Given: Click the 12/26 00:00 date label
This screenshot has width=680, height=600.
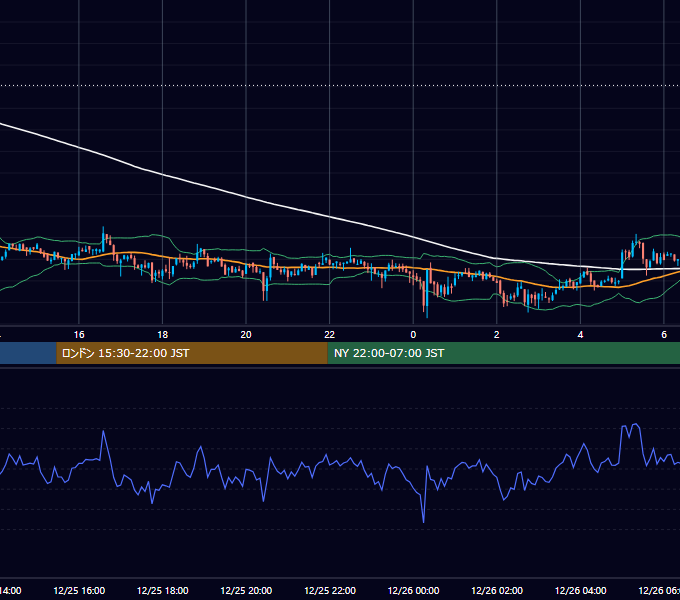Looking at the screenshot, I should [413, 590].
